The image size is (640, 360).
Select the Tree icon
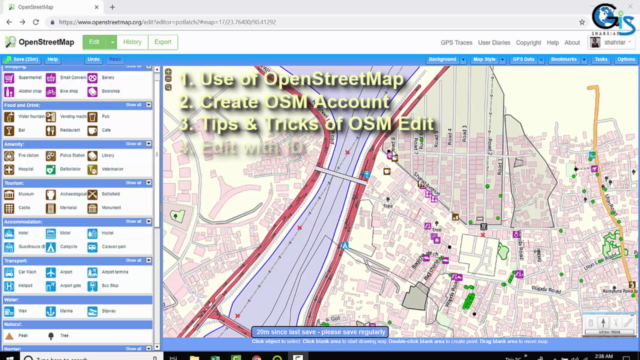pyautogui.click(x=51, y=336)
